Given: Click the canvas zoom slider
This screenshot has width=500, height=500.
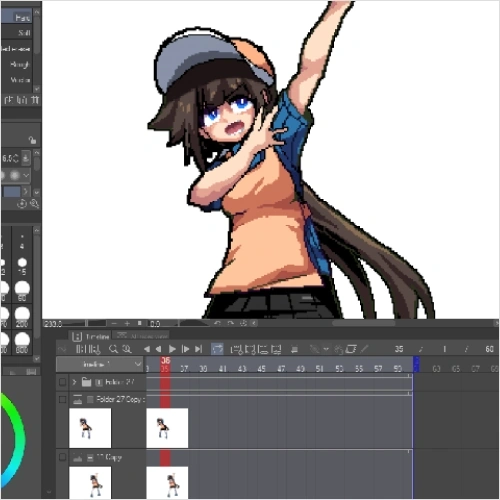Looking at the screenshot, I should 87,323.
